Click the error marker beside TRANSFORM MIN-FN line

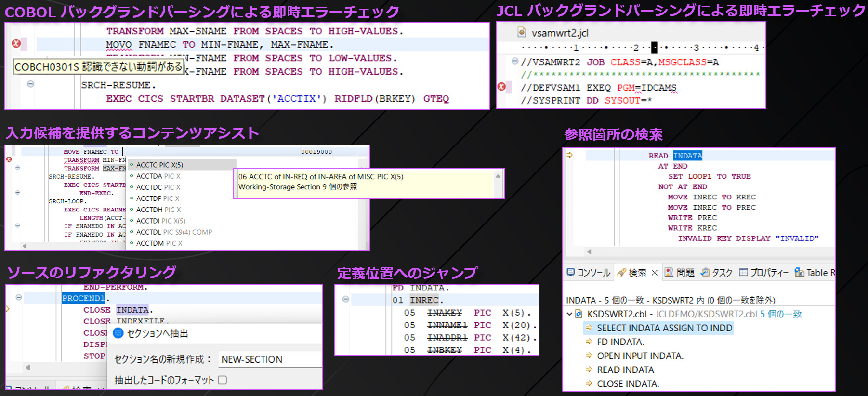pos(9,159)
